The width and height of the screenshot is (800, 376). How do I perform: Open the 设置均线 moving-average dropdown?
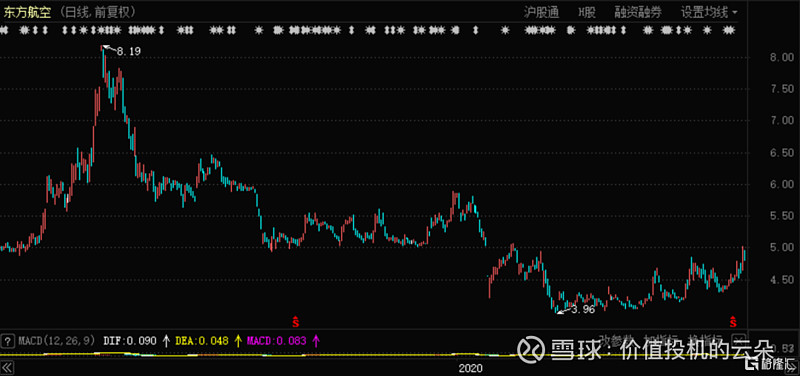[709, 13]
